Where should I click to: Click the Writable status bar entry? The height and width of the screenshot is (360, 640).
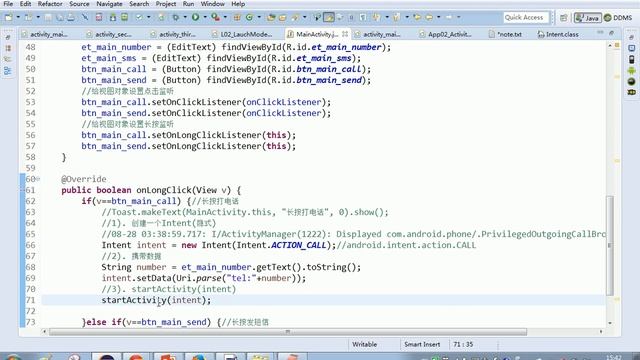click(364, 344)
